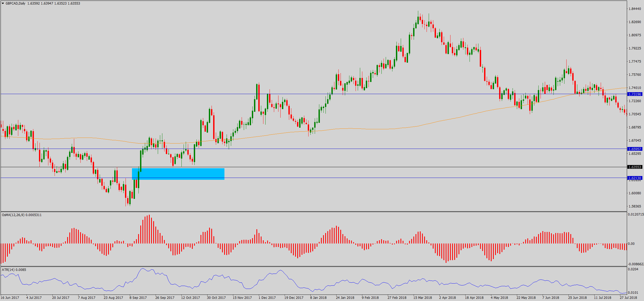This screenshot has width=644, height=301.
Task: Click the ATR(14) indicator label
Action: pos(9,270)
